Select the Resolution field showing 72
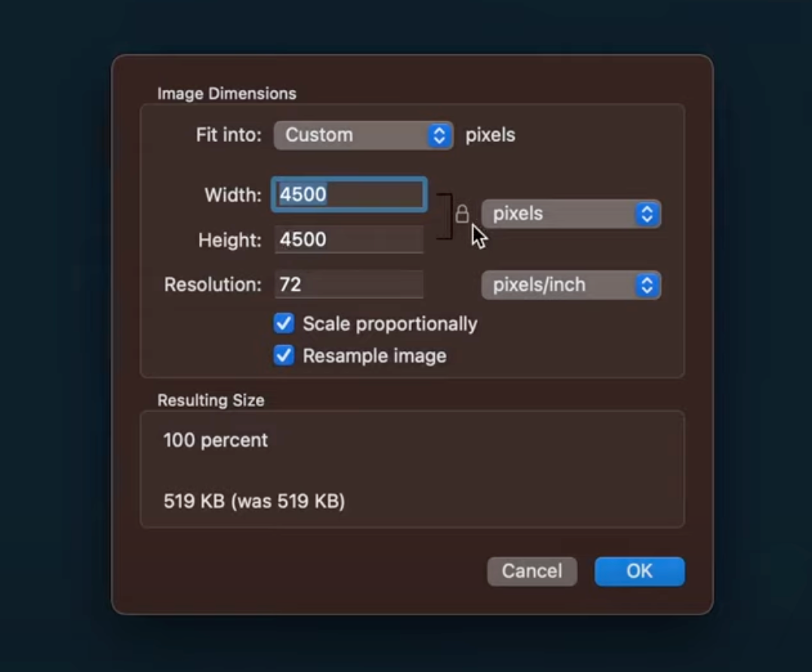The width and height of the screenshot is (812, 672). [349, 285]
